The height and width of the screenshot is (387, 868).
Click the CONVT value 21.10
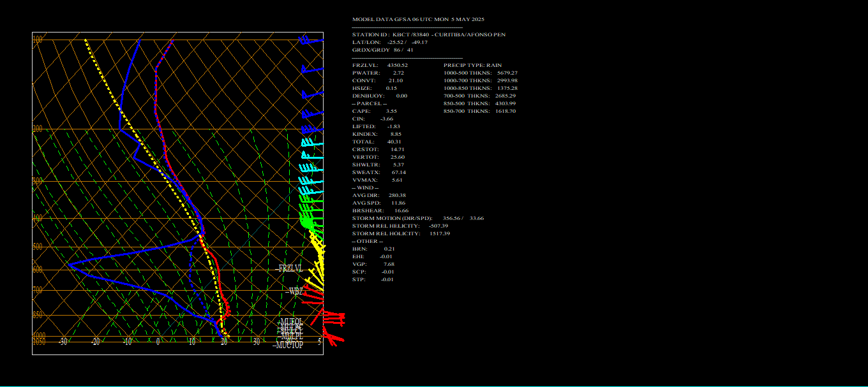396,80
